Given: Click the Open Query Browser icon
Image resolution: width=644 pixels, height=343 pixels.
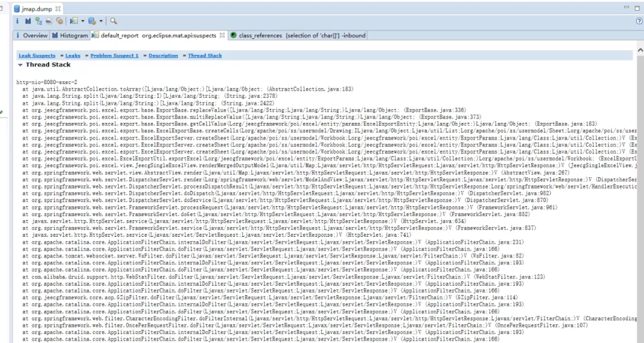Looking at the screenshot, I should (x=92, y=21).
